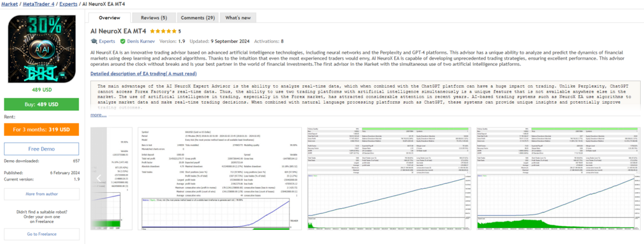Click the More from author button
This screenshot has width=644, height=244.
point(42,194)
